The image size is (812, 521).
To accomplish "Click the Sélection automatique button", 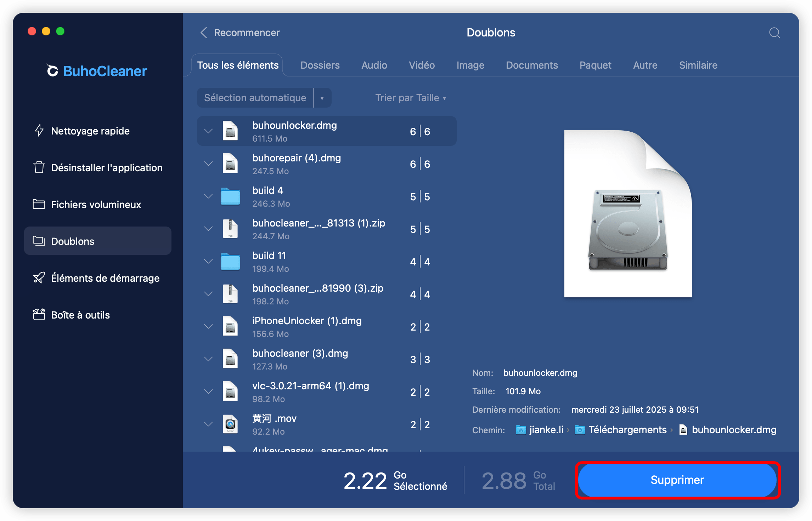I will coord(255,98).
